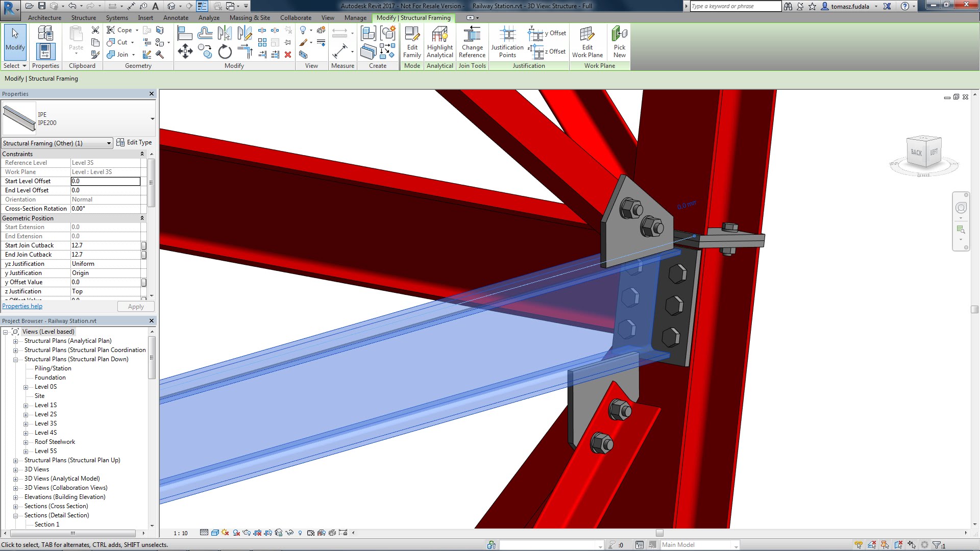Open the Structural Framing selector dropdown
This screenshot has width=980, height=551.
108,143
